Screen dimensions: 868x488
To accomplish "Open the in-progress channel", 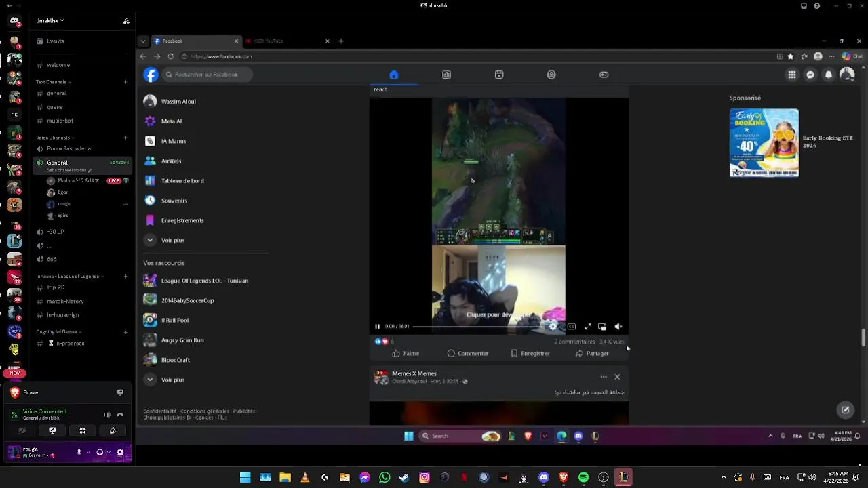I will [x=66, y=343].
